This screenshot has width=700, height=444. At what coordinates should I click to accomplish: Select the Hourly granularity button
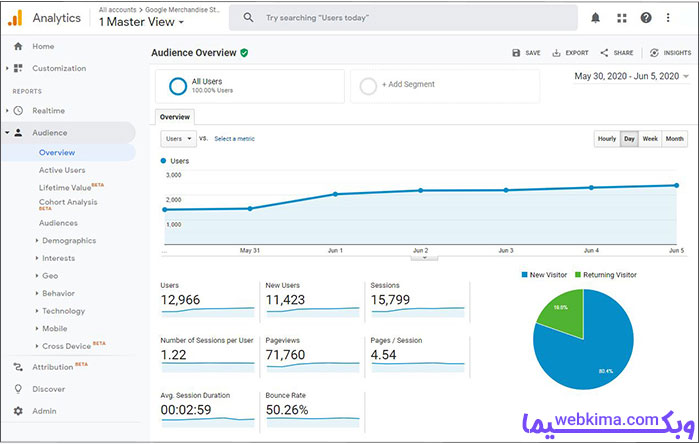[x=607, y=139]
